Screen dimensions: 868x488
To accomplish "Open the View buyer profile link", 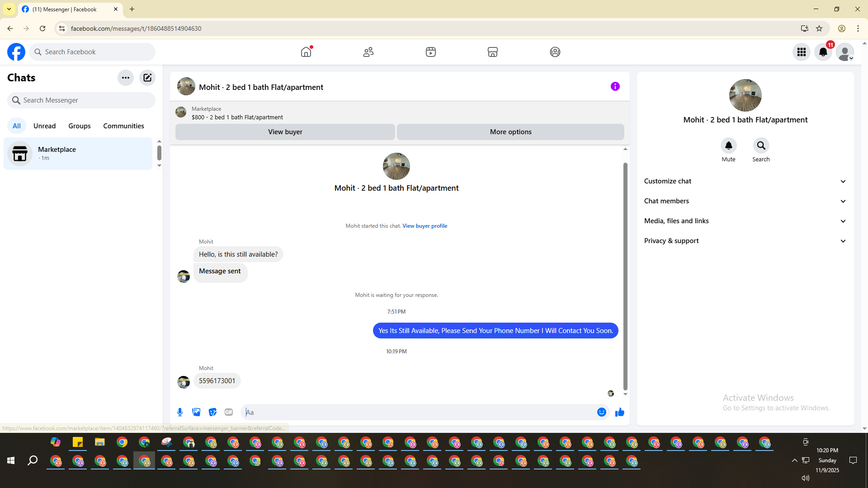I will pos(425,226).
